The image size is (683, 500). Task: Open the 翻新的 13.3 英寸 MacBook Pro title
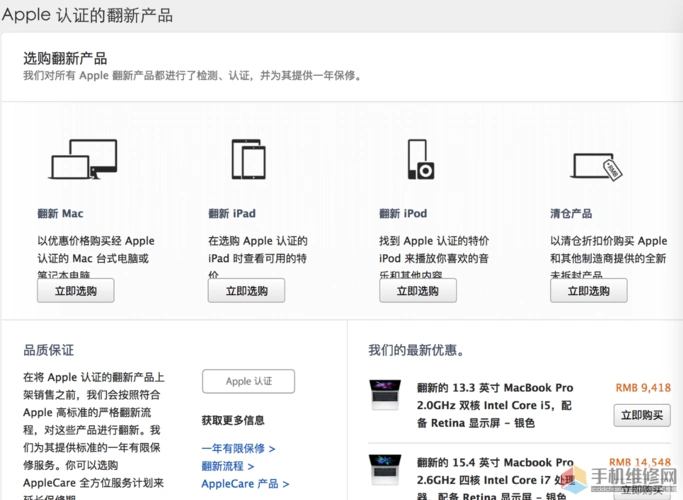click(x=495, y=405)
